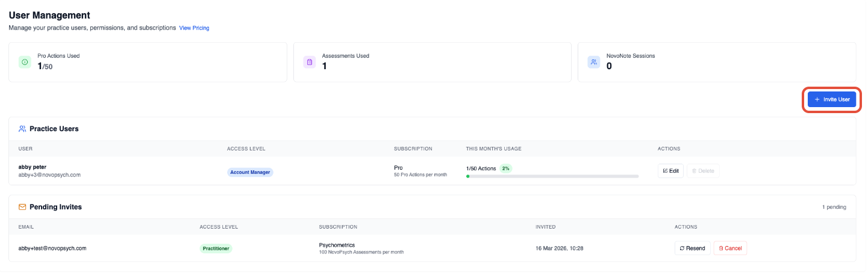Click the pencil icon on Edit button
The width and height of the screenshot is (868, 278).
click(665, 171)
